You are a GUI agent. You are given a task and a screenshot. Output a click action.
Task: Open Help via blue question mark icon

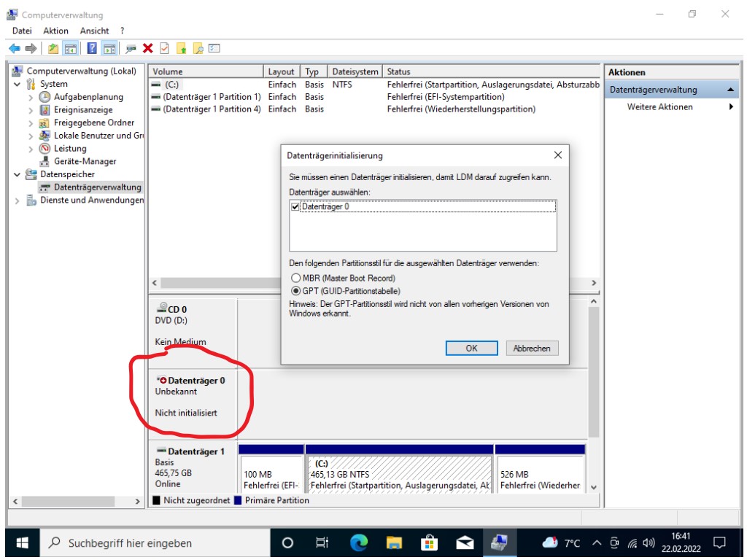pos(92,48)
